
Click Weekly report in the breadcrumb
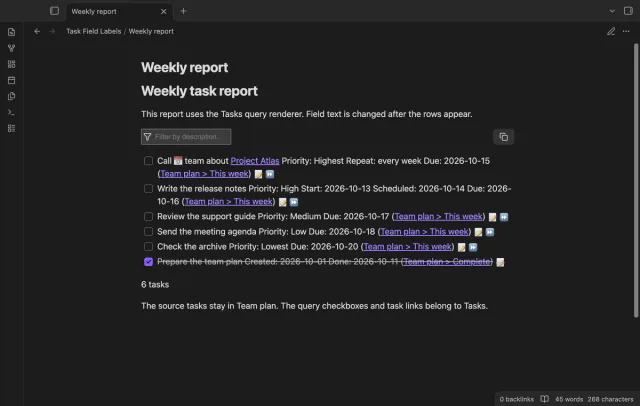(151, 31)
